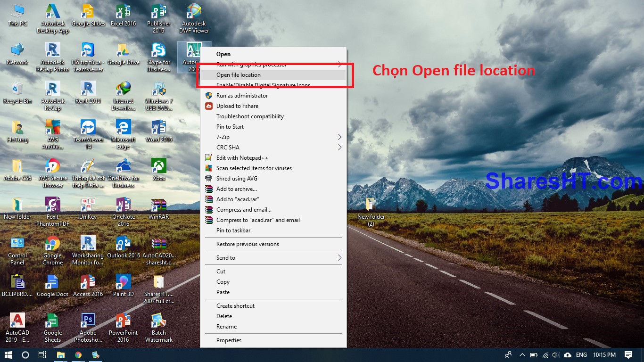Choose Scan selected items for viruses
Screen dimensions: 644x362
click(x=273, y=168)
